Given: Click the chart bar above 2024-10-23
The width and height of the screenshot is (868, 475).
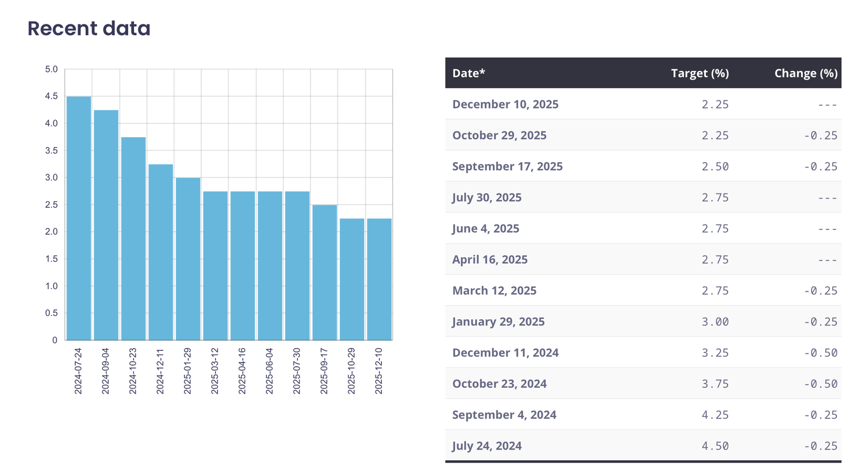Looking at the screenshot, I should [133, 239].
